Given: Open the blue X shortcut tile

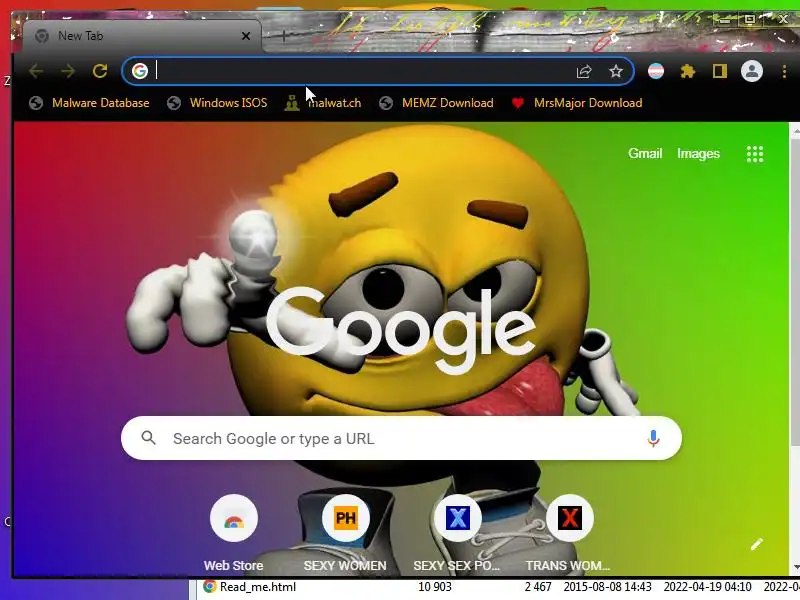Looking at the screenshot, I should tap(457, 533).
